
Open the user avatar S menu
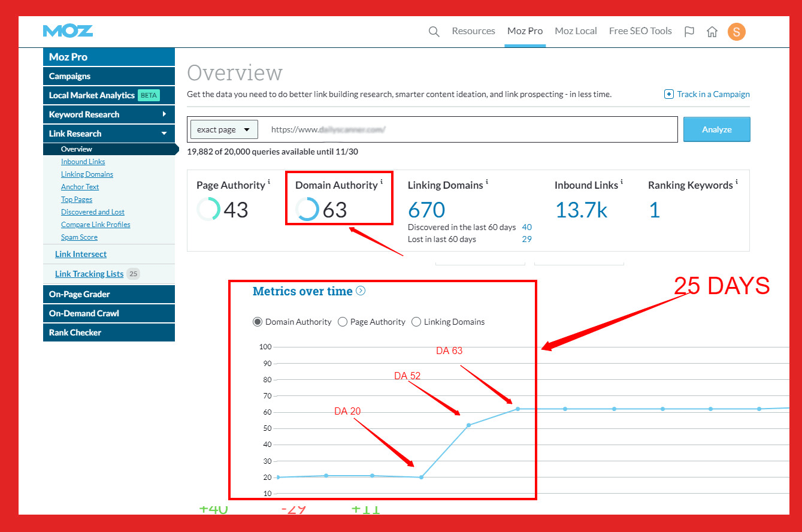737,32
